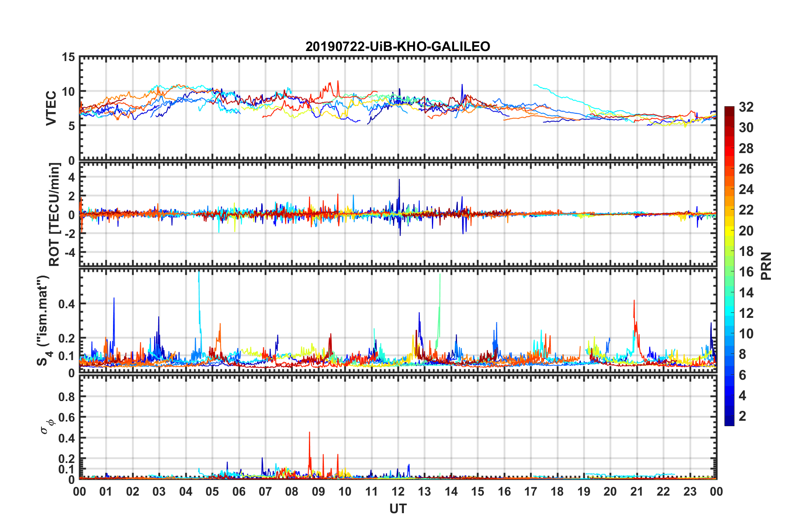796x532 pixels.
Task: Click the S4 ("ism.mat") axis label
Action: (x=44, y=320)
